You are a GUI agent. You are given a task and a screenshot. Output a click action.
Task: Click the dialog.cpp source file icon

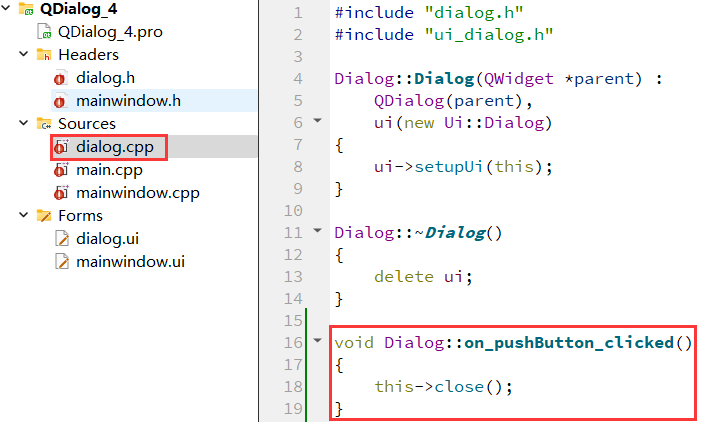(61, 147)
